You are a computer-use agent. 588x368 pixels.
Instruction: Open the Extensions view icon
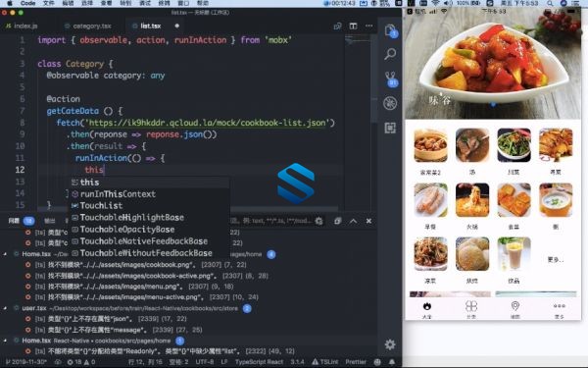390,128
